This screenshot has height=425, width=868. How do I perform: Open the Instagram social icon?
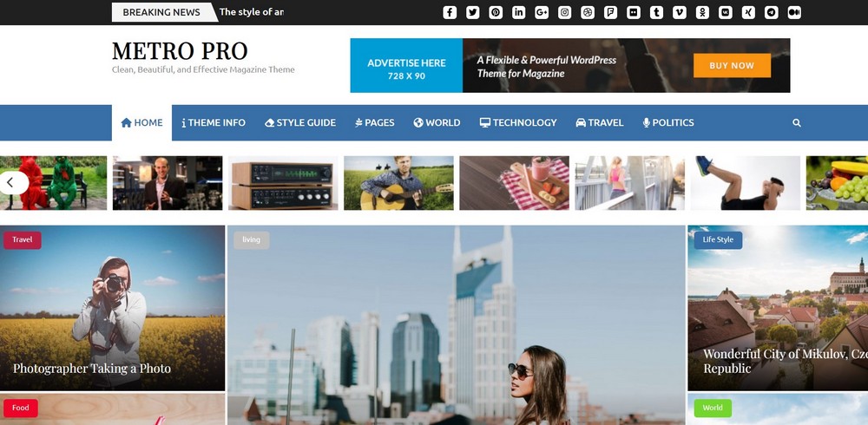pyautogui.click(x=565, y=12)
